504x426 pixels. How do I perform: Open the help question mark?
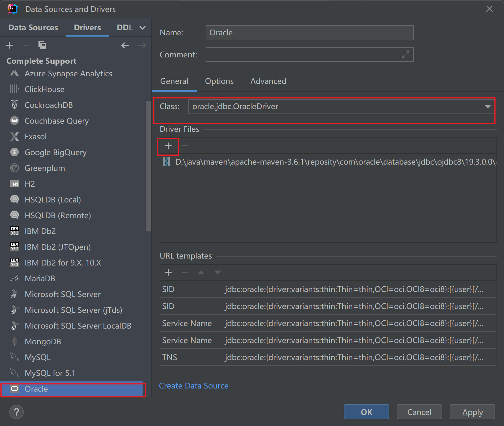pos(16,412)
